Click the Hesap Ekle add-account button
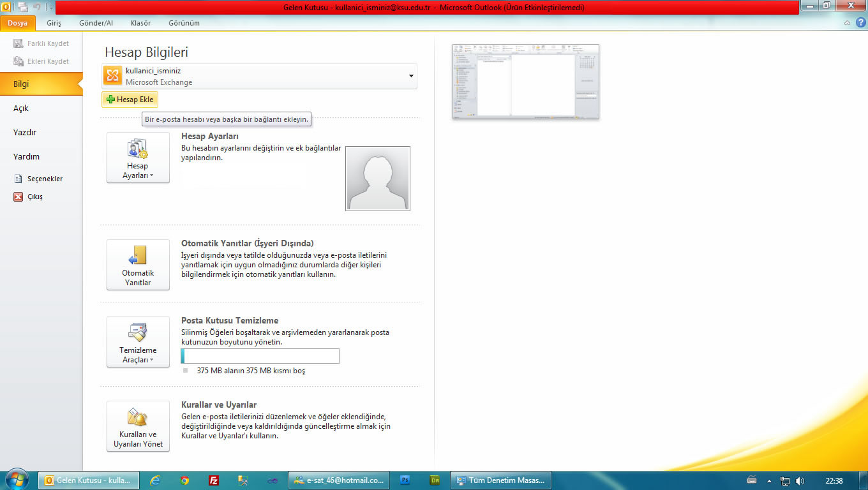 click(130, 100)
